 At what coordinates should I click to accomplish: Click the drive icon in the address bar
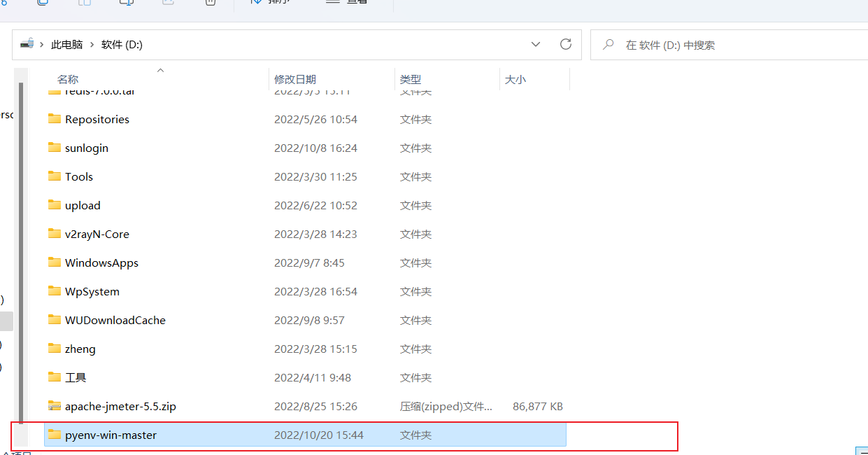[x=28, y=43]
